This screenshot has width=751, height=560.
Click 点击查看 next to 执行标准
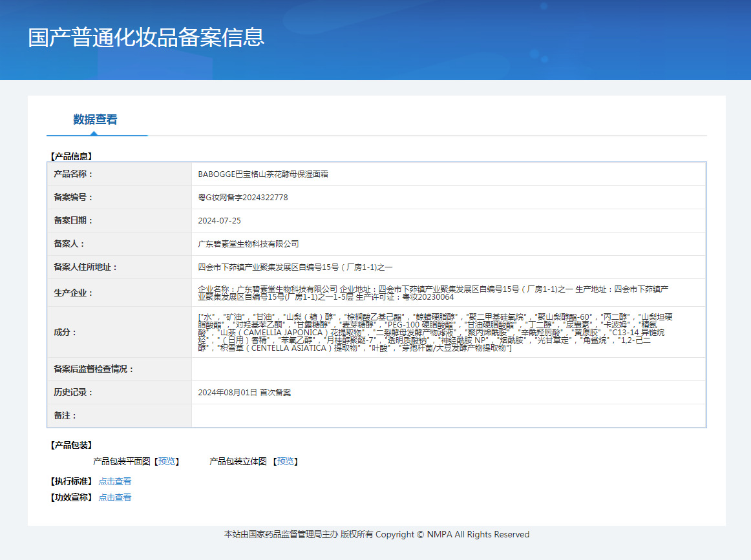click(x=115, y=481)
